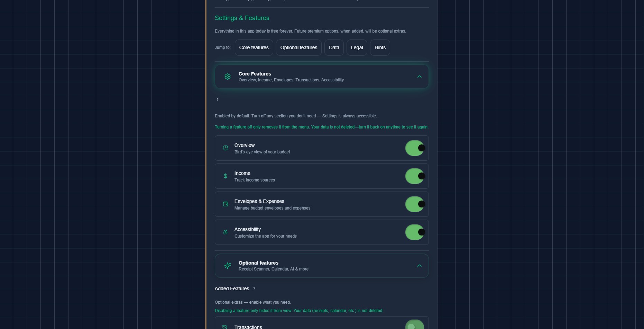Jump to the Legal section
Viewport: 644px width, 329px height.
pos(357,47)
